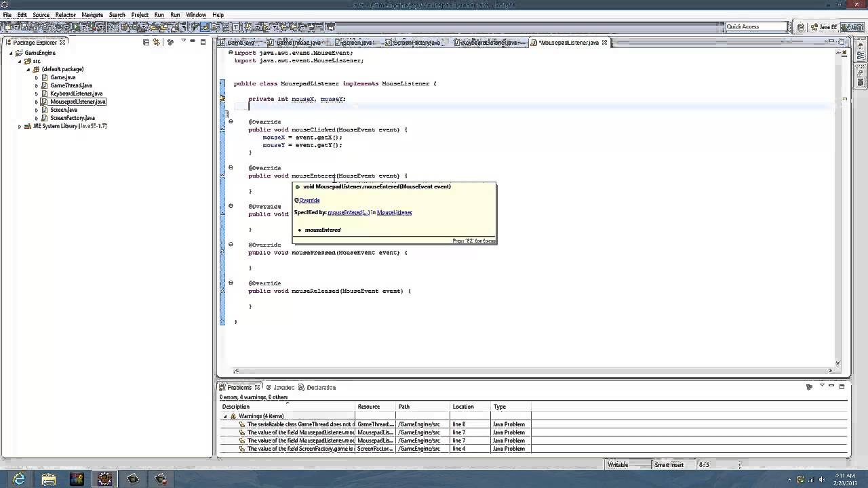The height and width of the screenshot is (488, 868).
Task: Collapse the GameEngine project node
Action: point(12,53)
